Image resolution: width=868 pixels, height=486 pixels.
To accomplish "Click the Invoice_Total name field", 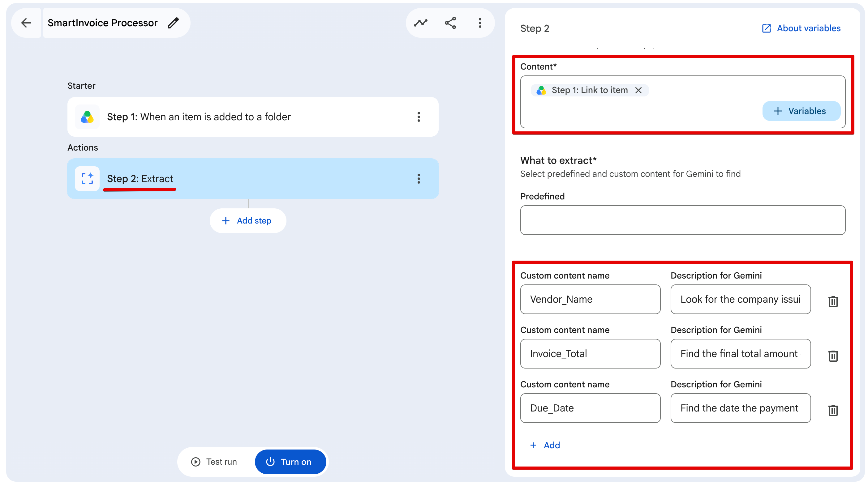I will [x=590, y=354].
